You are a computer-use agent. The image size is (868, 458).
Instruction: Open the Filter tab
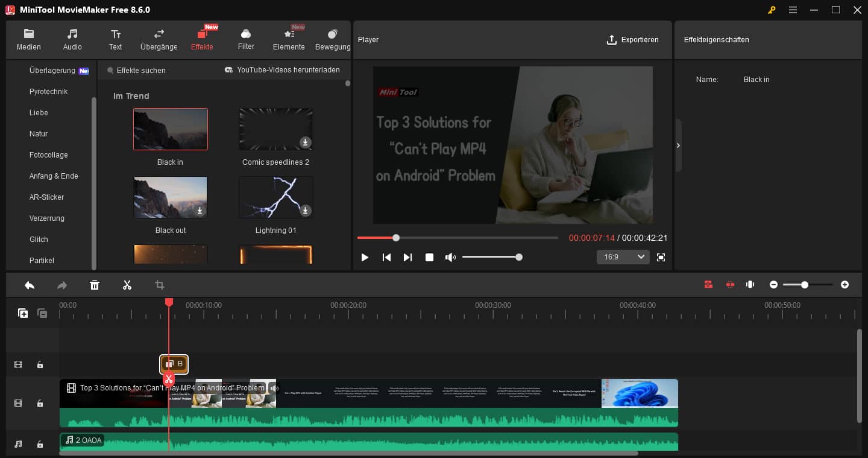(246, 40)
